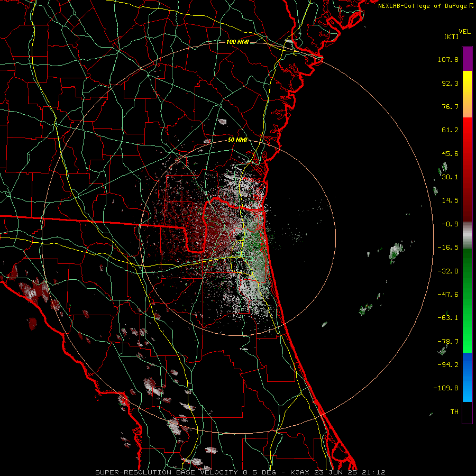
Task: Click the 21:12 timestamp in the caption
Action: tap(374, 472)
